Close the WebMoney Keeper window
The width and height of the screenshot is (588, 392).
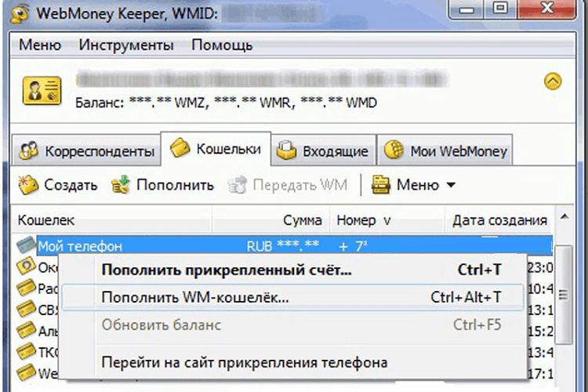[546, 9]
